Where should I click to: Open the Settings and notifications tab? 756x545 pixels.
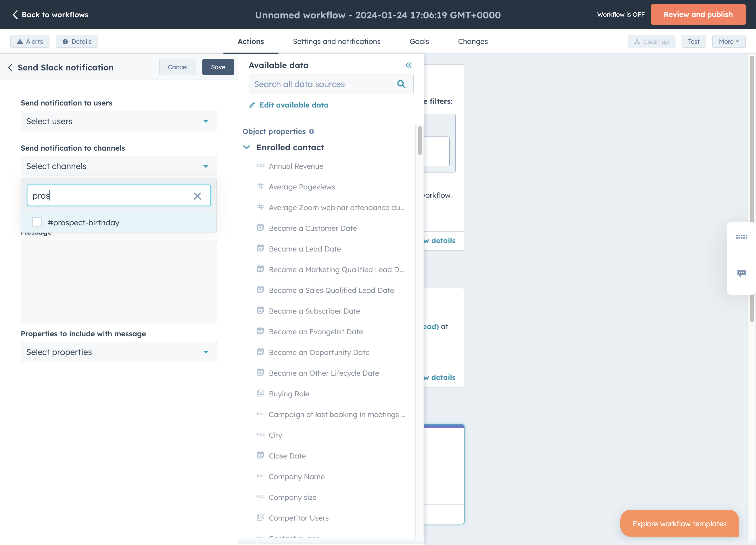337,42
